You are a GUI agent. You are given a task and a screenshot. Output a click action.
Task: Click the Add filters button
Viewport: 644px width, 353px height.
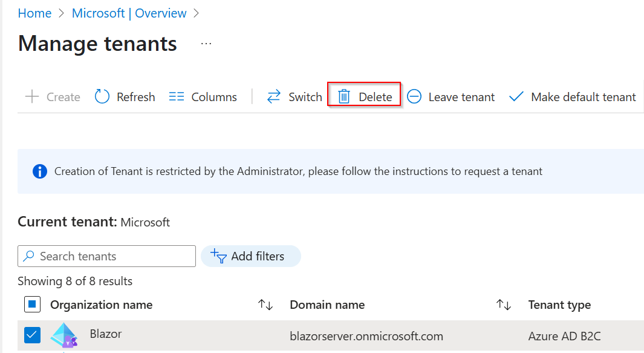[251, 256]
